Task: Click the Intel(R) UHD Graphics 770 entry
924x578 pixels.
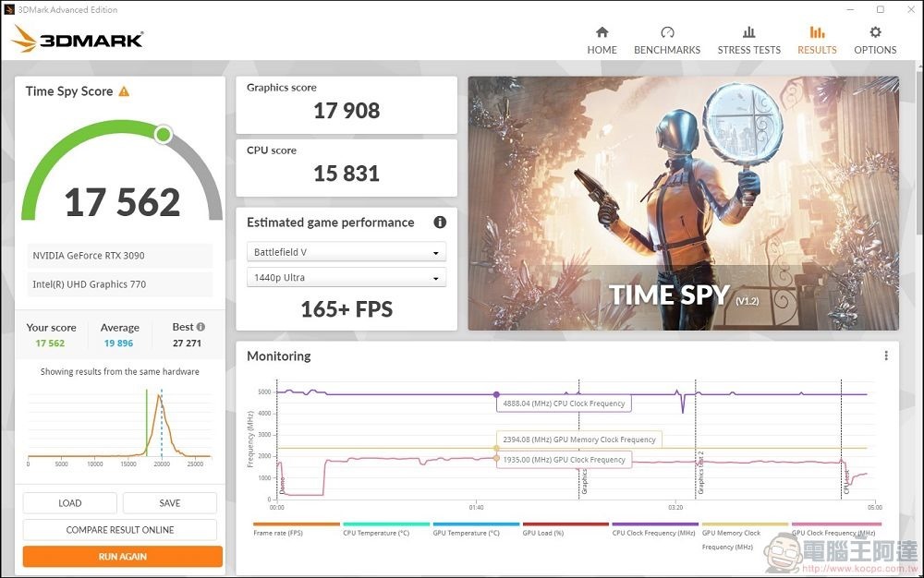Action: coord(119,283)
